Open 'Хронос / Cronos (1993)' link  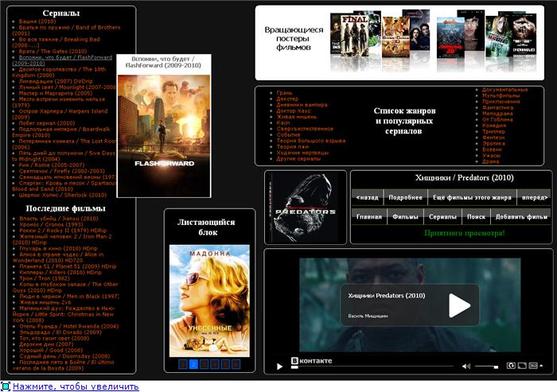pyautogui.click(x=51, y=224)
